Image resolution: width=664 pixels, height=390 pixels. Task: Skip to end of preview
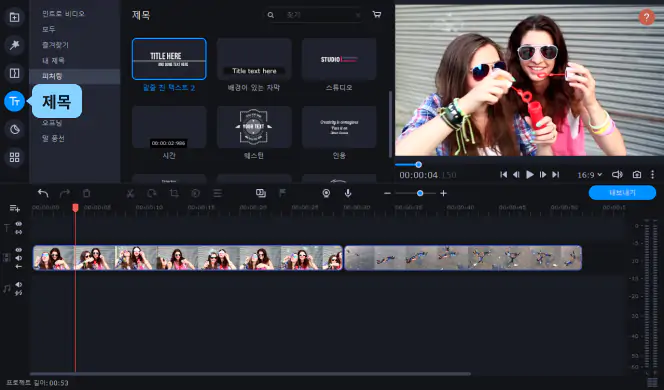(x=556, y=174)
